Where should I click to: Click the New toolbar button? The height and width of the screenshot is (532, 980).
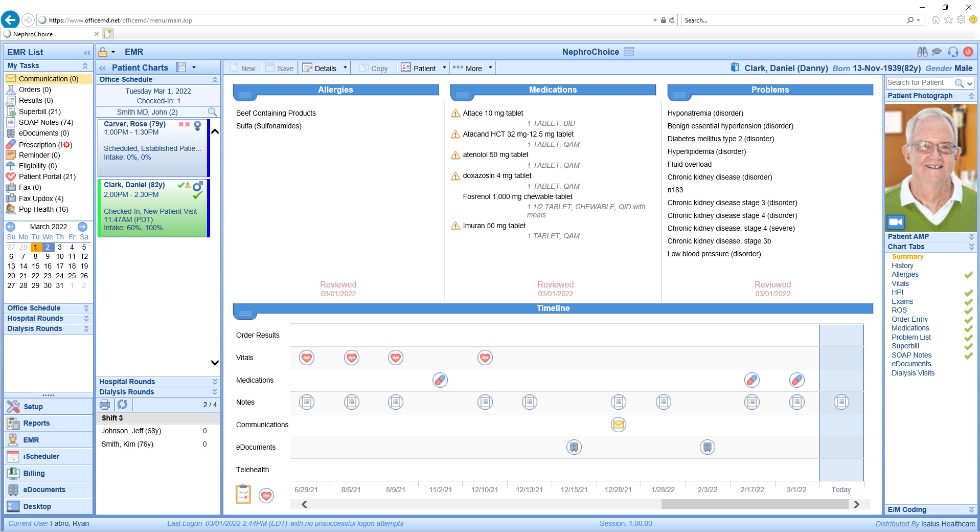[x=242, y=68]
